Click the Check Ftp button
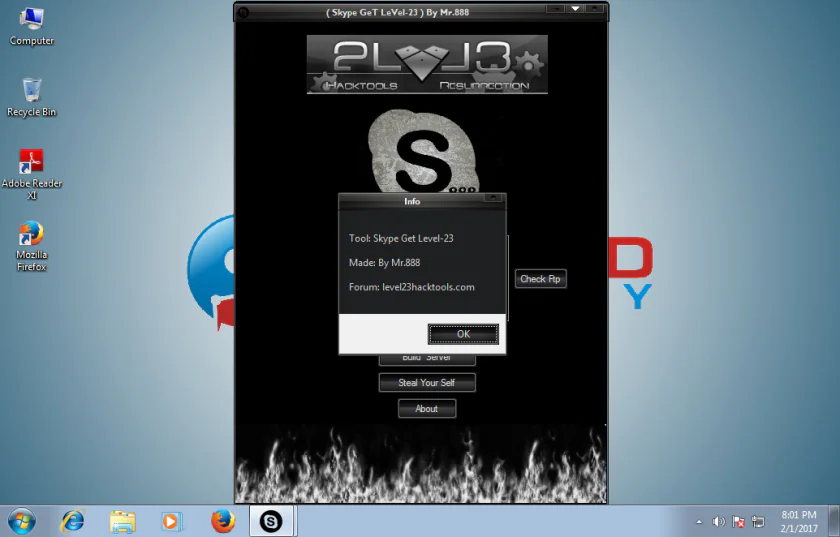The height and width of the screenshot is (537, 840). click(541, 279)
